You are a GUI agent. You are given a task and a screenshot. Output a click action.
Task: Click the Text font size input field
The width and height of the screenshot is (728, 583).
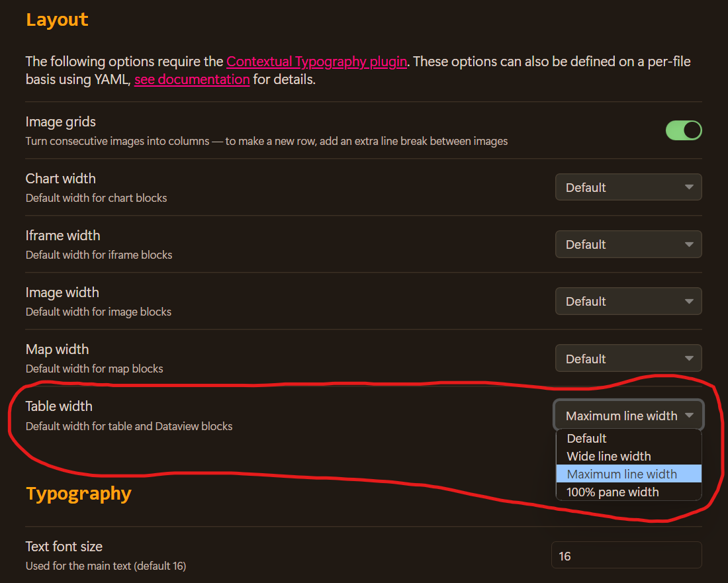(626, 555)
